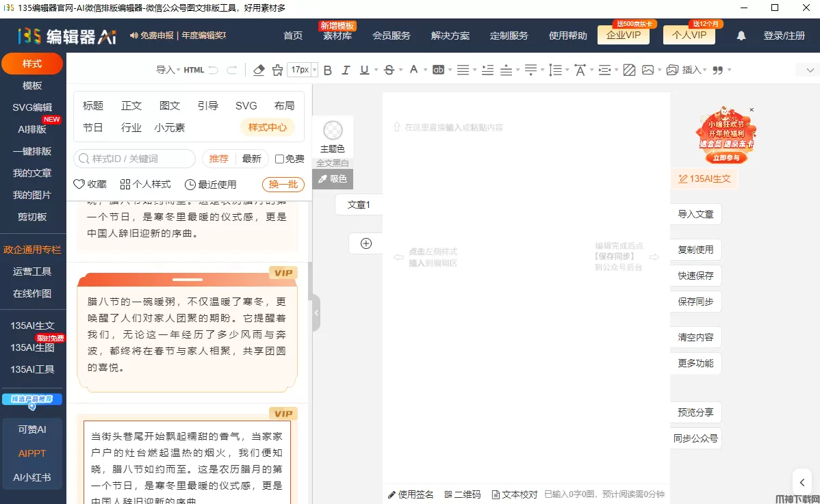Image resolution: width=820 pixels, height=504 pixels.
Task: Toggle bold formatting in toolbar
Action: pyautogui.click(x=327, y=70)
